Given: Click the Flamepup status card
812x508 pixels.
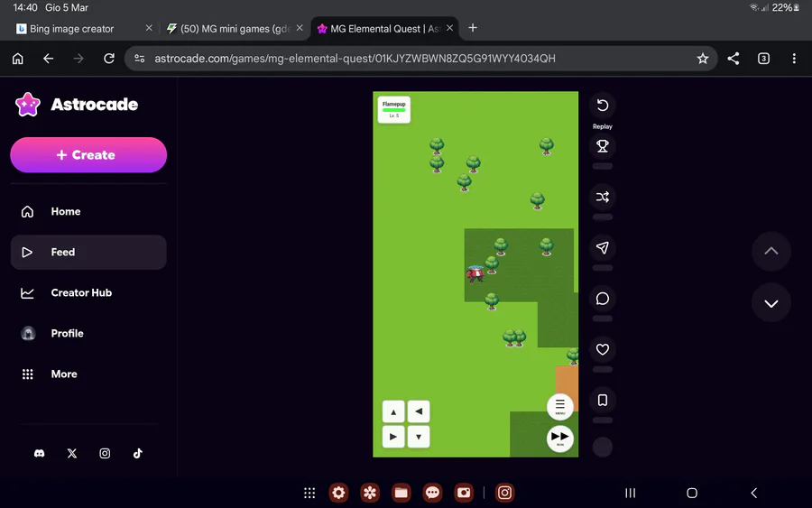Looking at the screenshot, I should click(x=394, y=109).
